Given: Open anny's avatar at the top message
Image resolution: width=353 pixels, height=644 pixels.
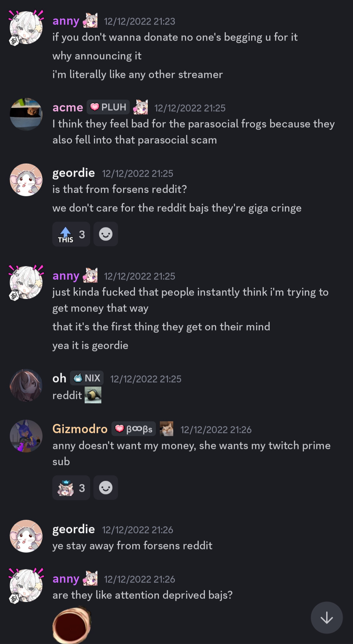Looking at the screenshot, I should click(x=26, y=27).
